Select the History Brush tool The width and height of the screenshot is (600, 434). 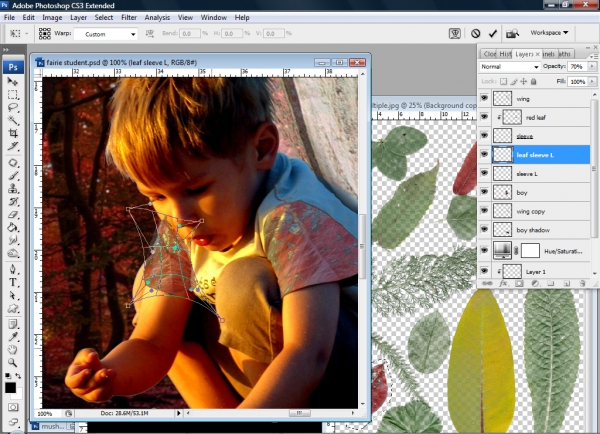tap(13, 202)
